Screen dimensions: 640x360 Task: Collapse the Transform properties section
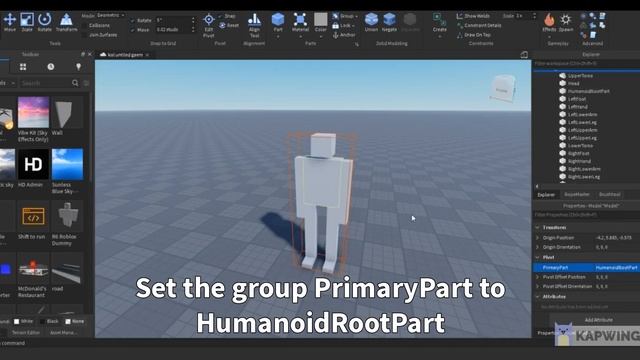538,227
